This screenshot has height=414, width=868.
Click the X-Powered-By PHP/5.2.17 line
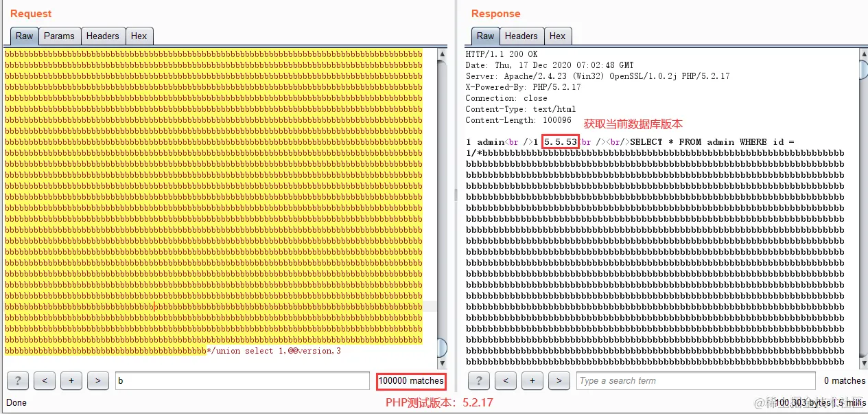(523, 87)
